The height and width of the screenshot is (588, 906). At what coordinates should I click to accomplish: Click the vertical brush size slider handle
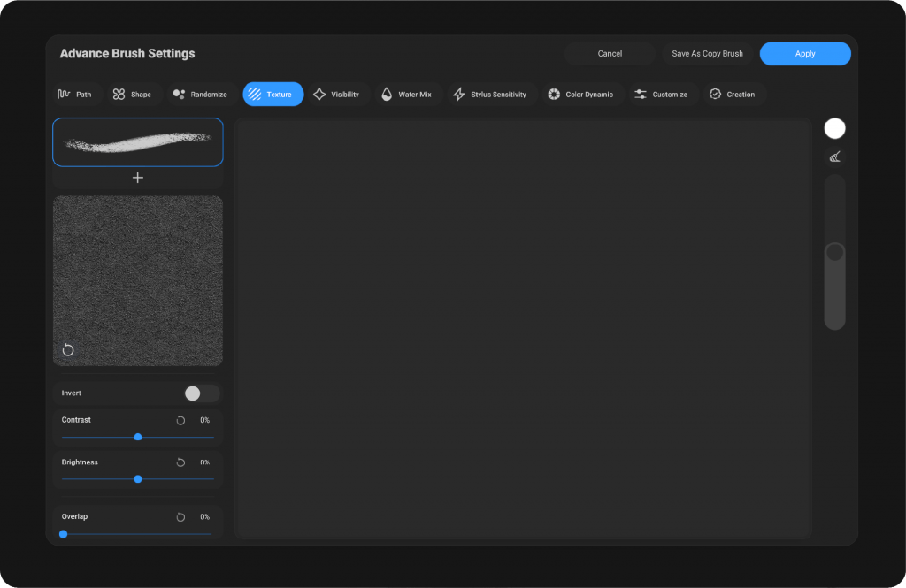coord(834,253)
